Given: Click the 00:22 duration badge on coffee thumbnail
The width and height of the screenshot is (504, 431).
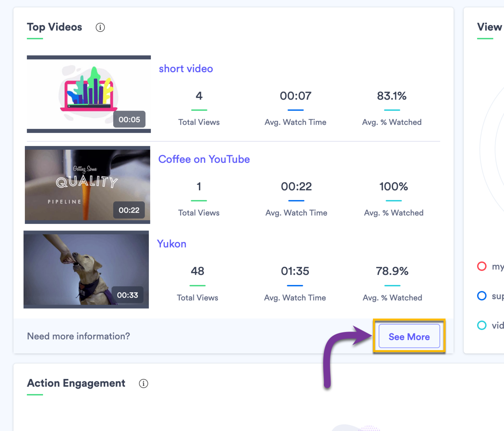Looking at the screenshot, I should 129,210.
